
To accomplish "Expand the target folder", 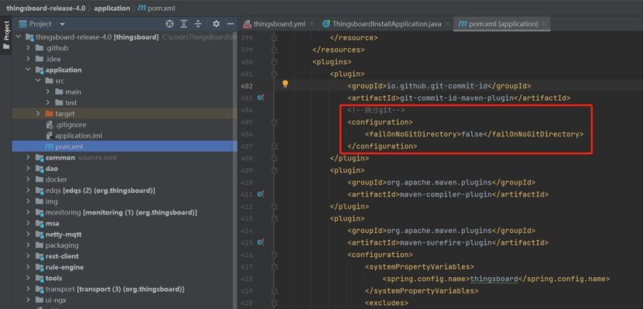I will [x=38, y=114].
